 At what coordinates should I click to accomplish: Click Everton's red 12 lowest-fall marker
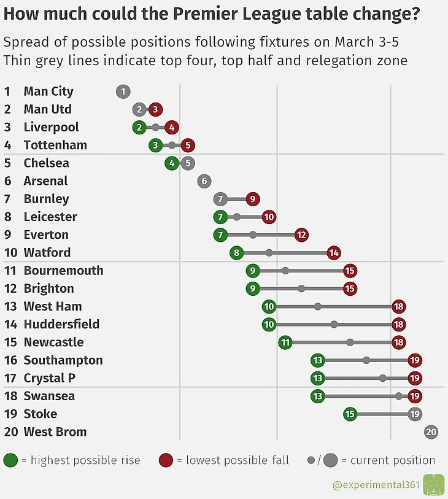[301, 235]
